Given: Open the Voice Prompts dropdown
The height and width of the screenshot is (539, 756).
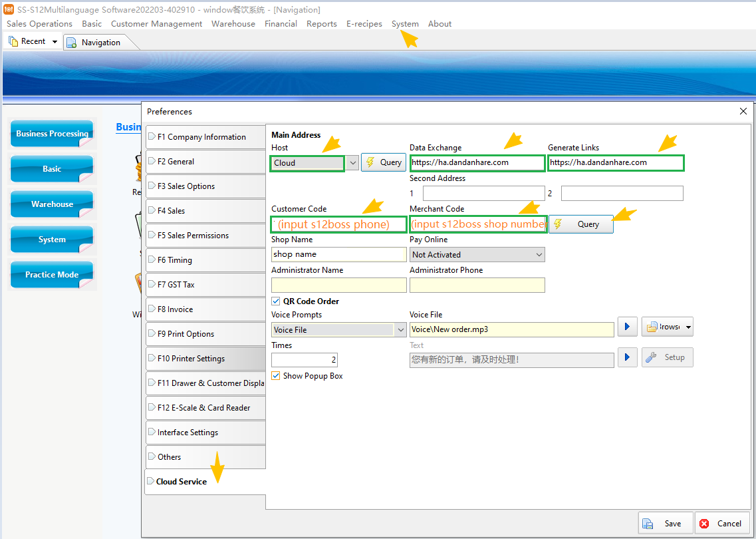Looking at the screenshot, I should (x=400, y=330).
